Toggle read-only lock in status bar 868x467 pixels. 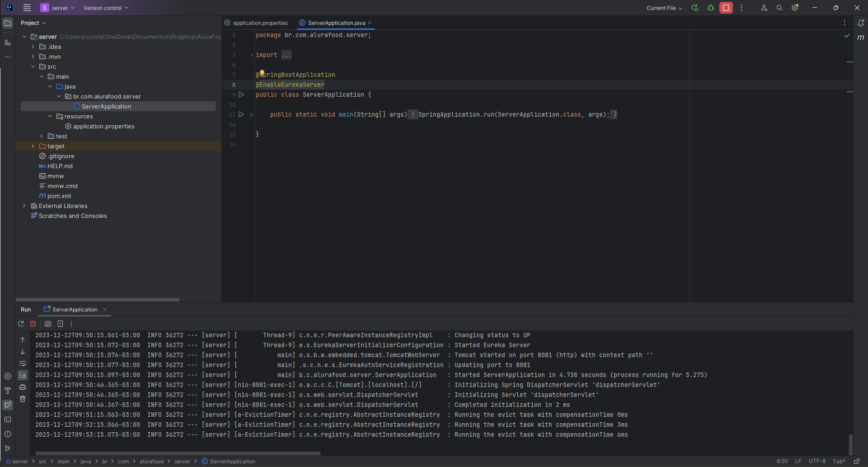pyautogui.click(x=857, y=461)
